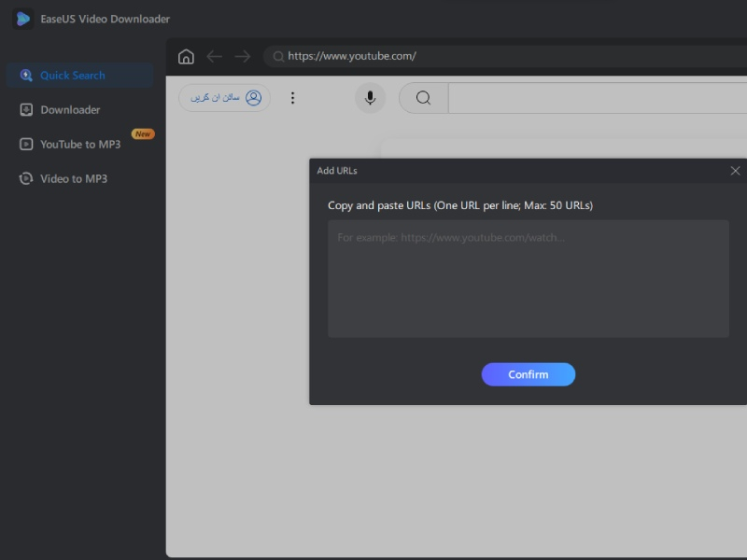Switch to YouTube to MP3

click(x=79, y=145)
